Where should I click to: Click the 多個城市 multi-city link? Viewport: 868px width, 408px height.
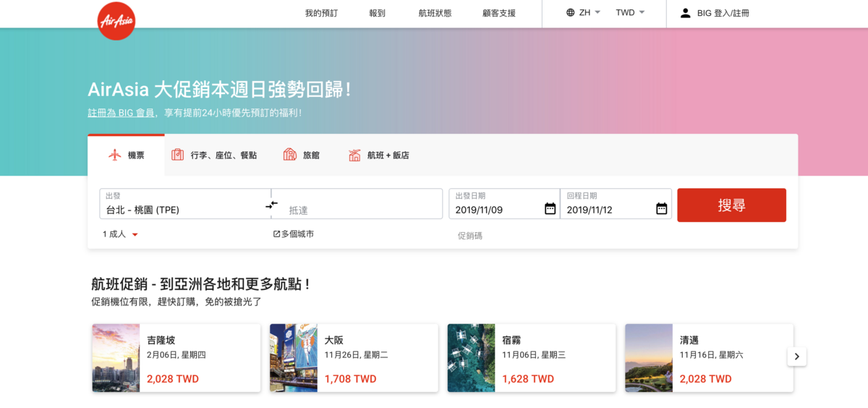pos(293,234)
